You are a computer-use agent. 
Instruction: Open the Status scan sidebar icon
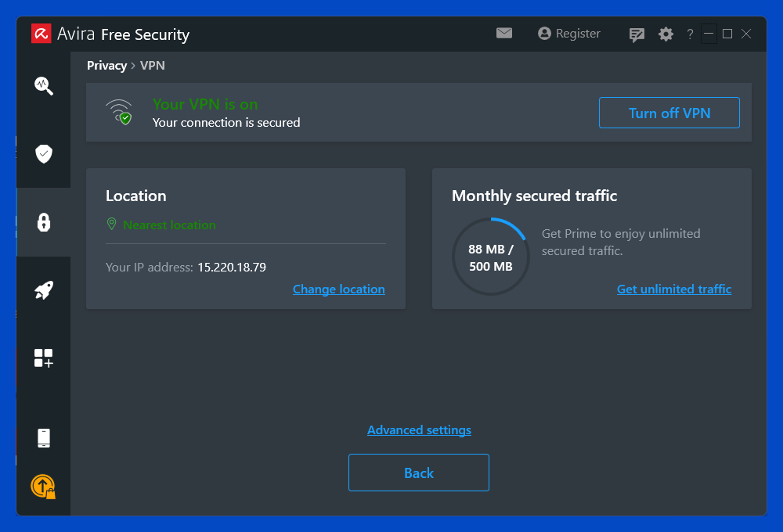click(x=43, y=86)
